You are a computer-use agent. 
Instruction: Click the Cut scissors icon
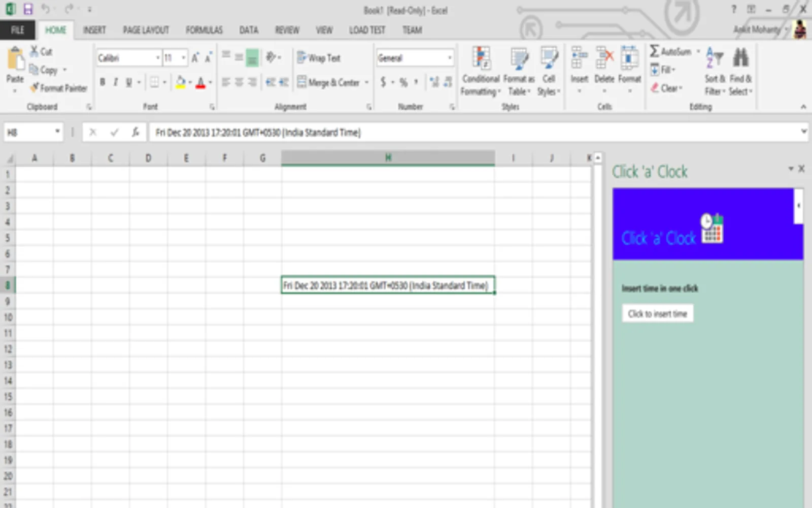pos(34,51)
